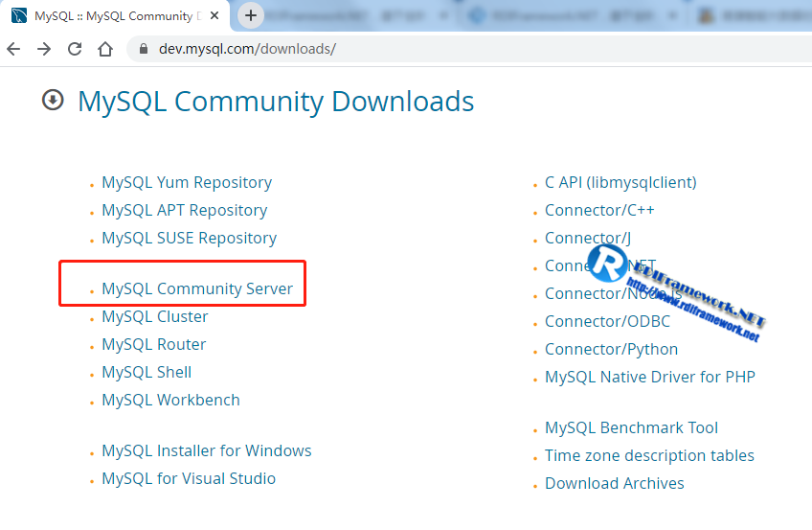Click the MySQL dolphin favicon on the tab
812x530 pixels.
click(x=19, y=15)
